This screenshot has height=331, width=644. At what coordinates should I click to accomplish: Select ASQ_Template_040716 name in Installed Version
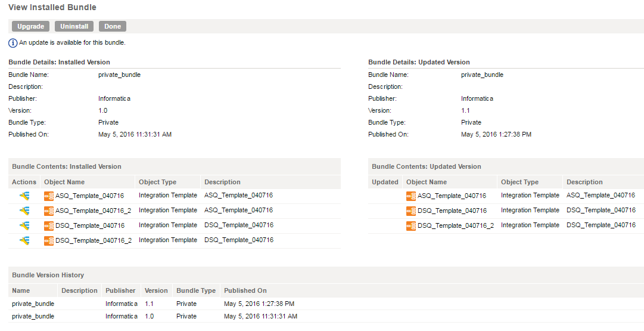(x=89, y=196)
